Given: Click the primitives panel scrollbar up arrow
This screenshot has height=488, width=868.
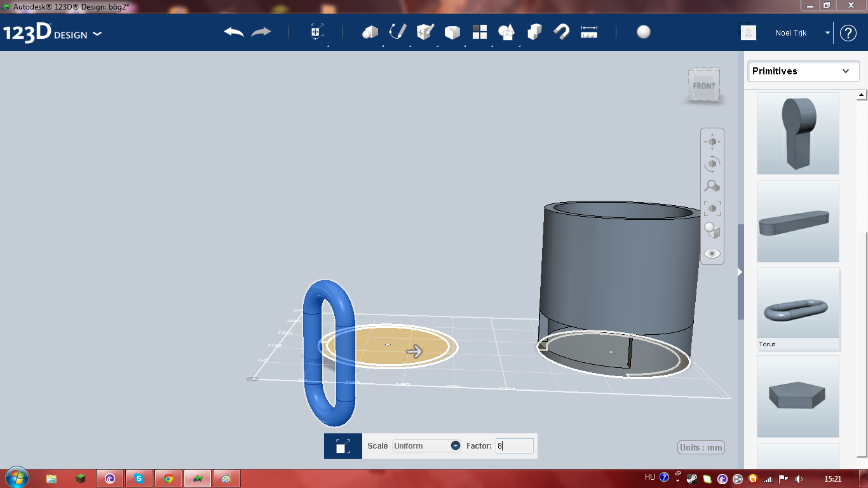Looking at the screenshot, I should coord(862,95).
